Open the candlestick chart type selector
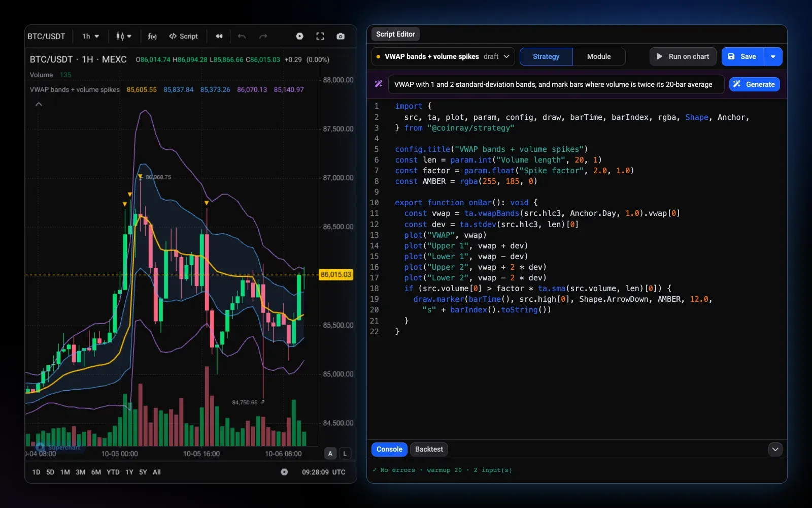The height and width of the screenshot is (508, 812). pyautogui.click(x=123, y=36)
